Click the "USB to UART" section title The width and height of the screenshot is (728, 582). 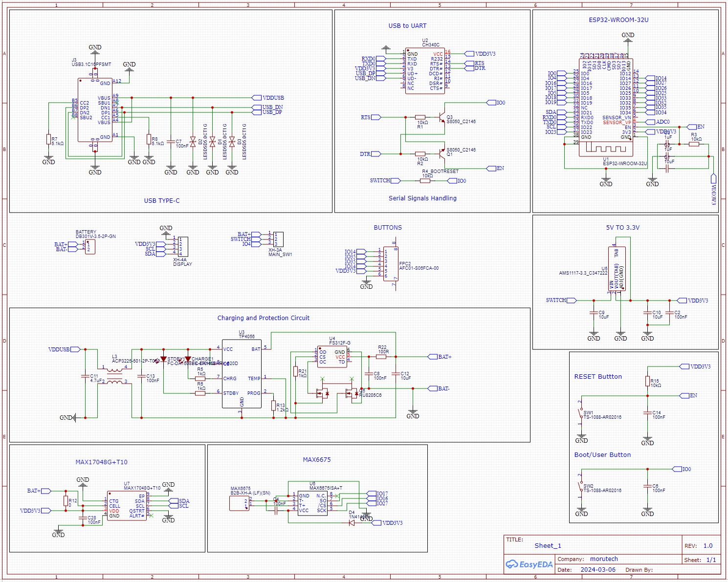pos(407,25)
